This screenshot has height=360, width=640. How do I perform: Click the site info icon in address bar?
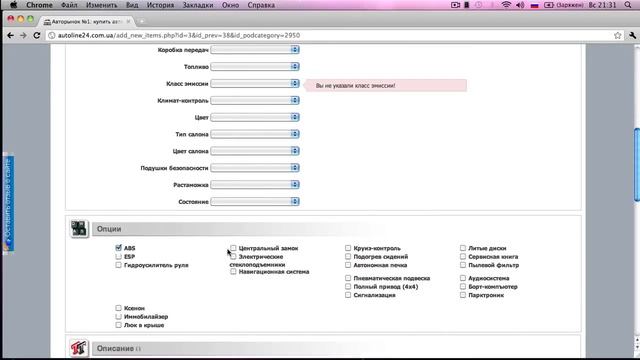click(52, 36)
